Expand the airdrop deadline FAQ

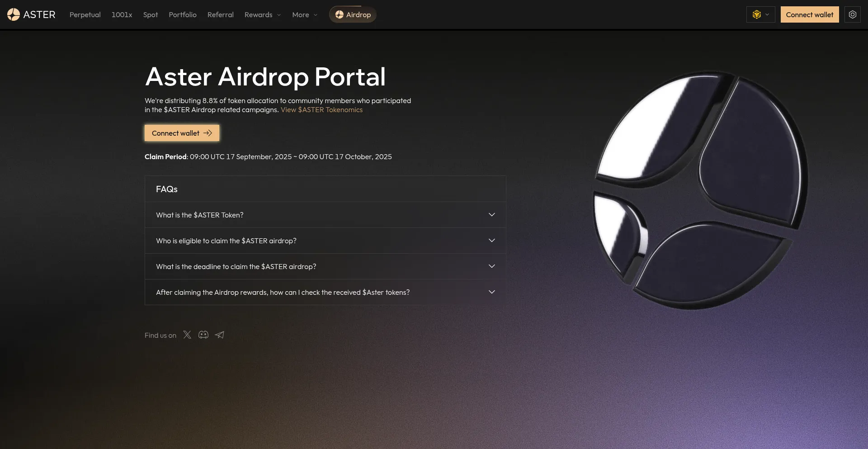[325, 266]
